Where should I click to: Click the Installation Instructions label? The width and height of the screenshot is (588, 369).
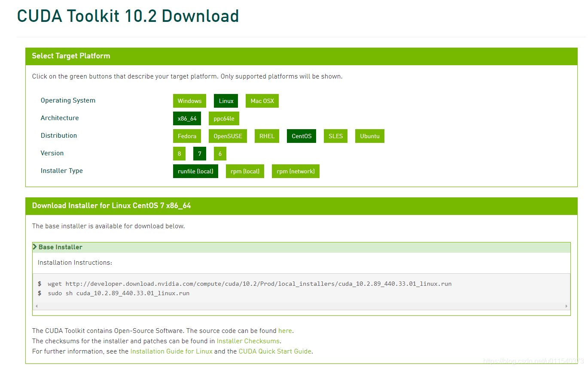pyautogui.click(x=75, y=263)
